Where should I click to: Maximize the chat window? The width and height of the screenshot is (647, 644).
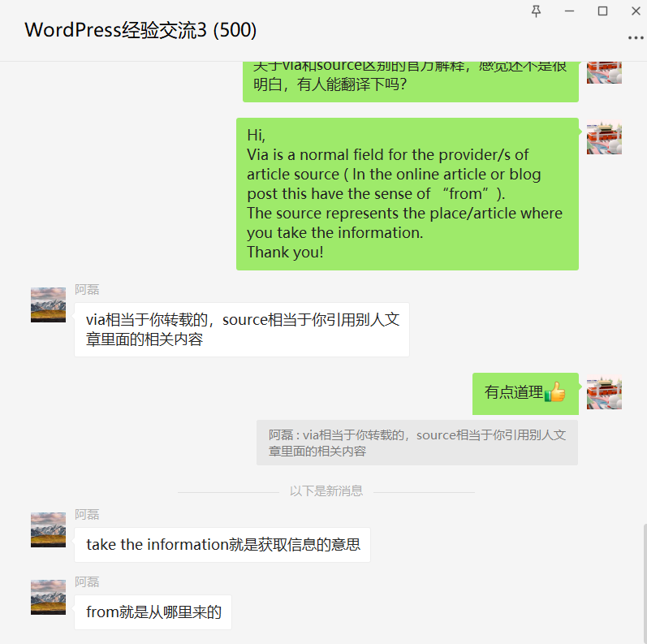click(602, 11)
